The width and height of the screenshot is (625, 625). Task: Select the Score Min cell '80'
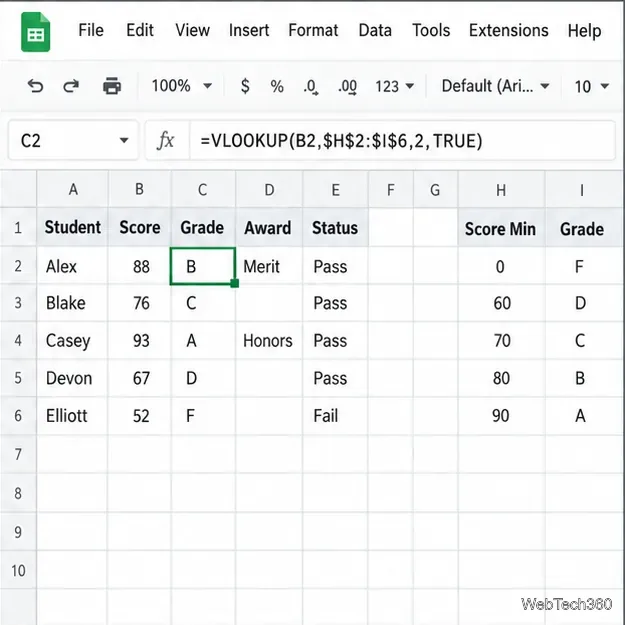[x=501, y=378]
